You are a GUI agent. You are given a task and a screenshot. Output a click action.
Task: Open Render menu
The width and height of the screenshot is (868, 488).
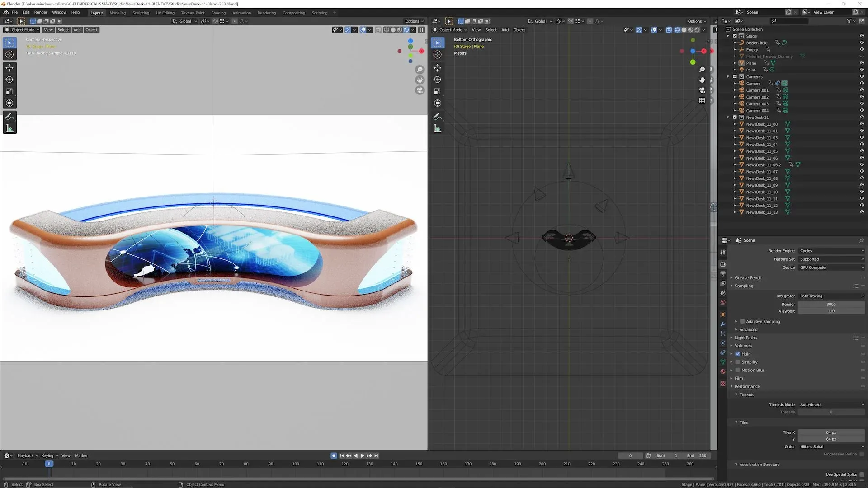pos(41,12)
